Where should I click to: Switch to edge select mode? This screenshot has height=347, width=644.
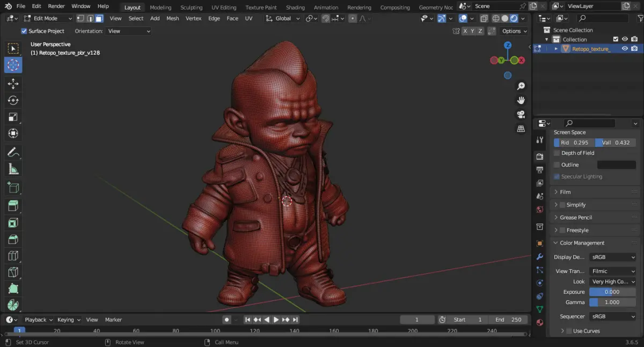click(90, 18)
